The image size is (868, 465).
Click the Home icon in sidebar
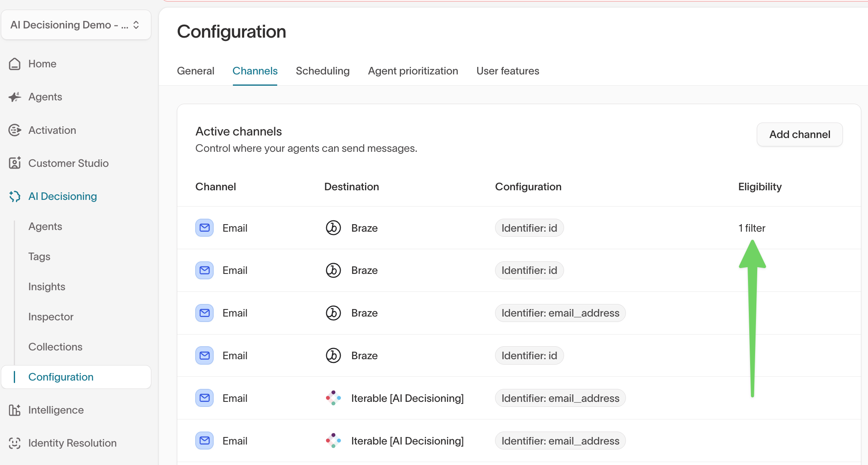[15, 64]
